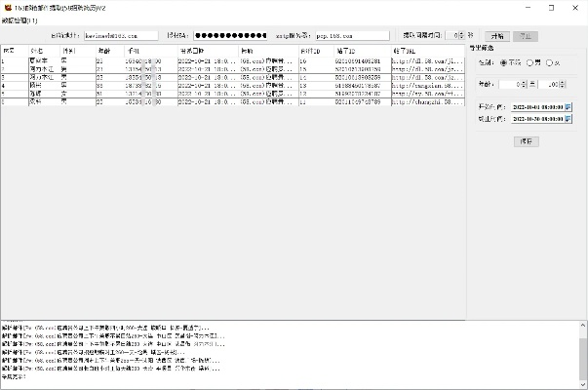The image size is (588, 390).
Task: Click the kevinweb@163.com email field
Action: pos(116,34)
